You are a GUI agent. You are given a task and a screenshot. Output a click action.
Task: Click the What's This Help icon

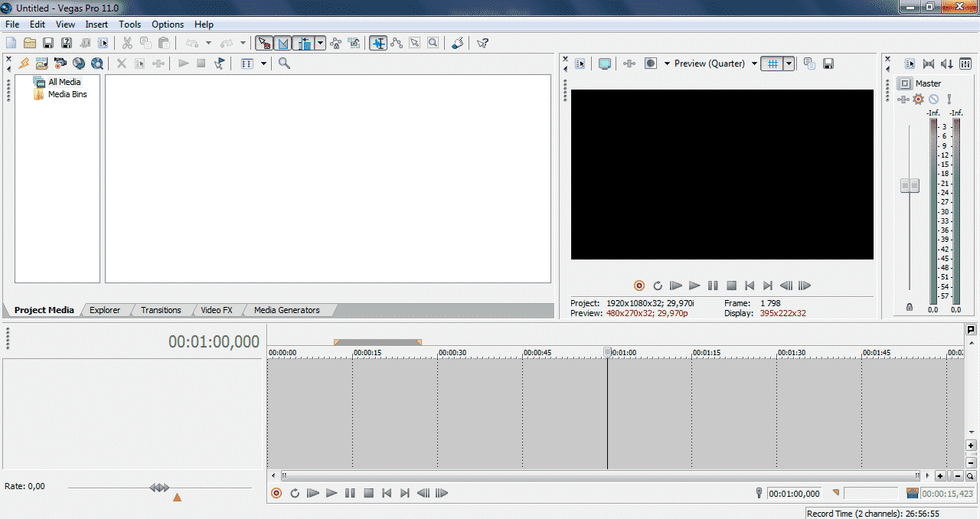pyautogui.click(x=482, y=44)
